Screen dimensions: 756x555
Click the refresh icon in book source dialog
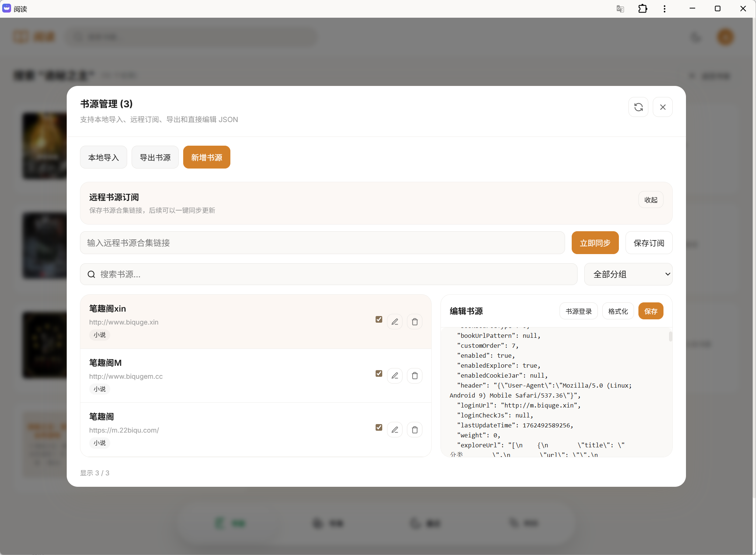638,107
